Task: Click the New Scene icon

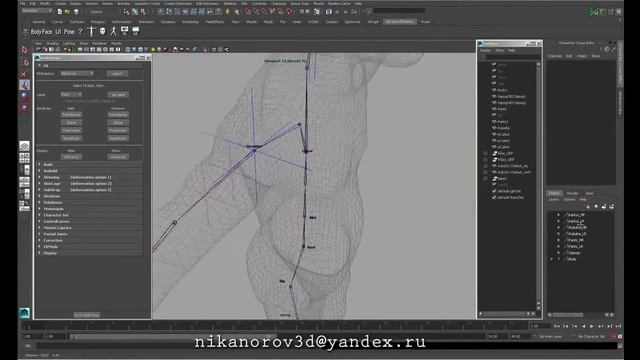Action: point(60,11)
